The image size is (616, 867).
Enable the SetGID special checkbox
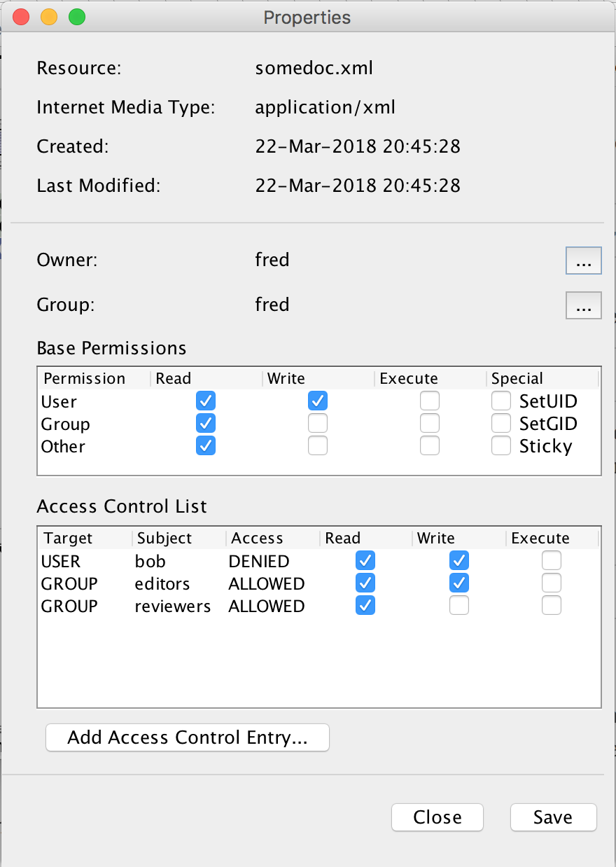point(501,424)
